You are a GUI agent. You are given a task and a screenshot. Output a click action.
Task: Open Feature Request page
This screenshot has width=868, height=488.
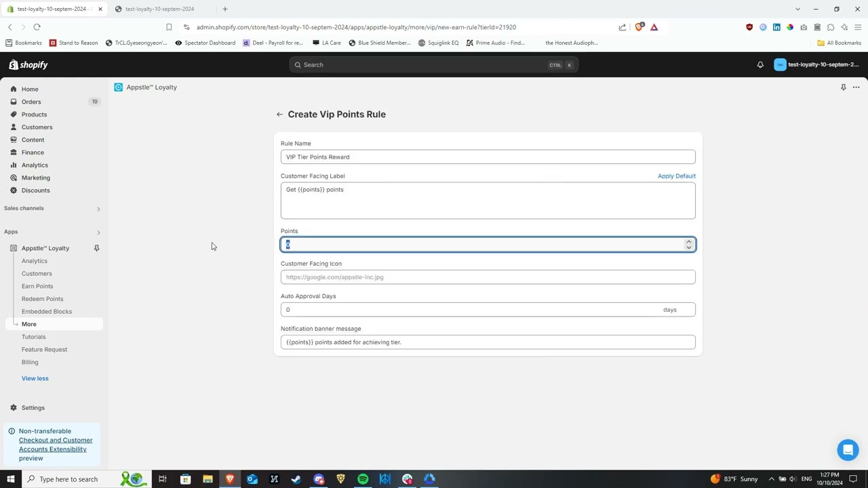(x=44, y=350)
